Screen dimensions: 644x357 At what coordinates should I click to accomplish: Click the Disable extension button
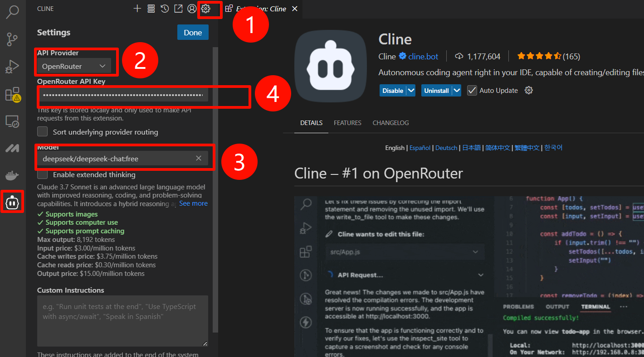click(393, 90)
